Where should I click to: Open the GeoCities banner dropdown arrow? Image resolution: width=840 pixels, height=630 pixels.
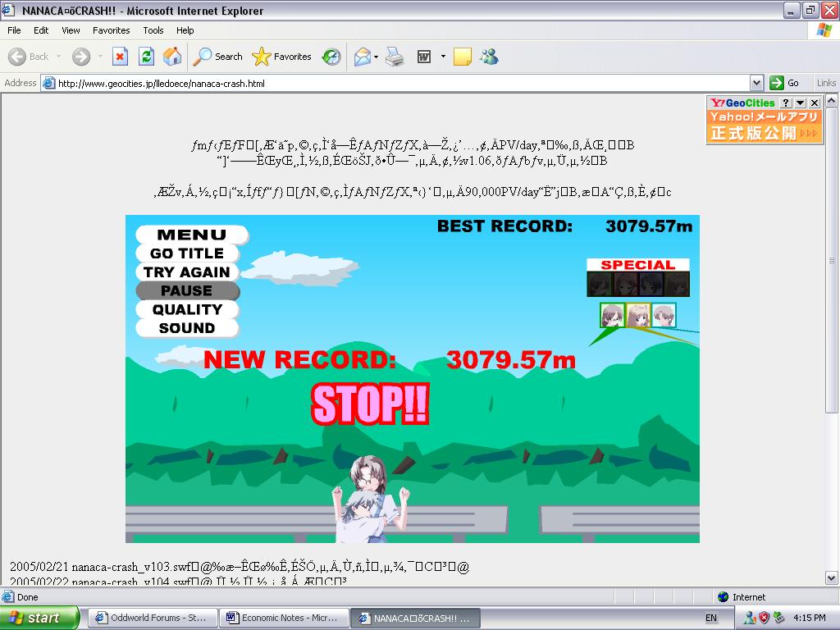click(801, 103)
